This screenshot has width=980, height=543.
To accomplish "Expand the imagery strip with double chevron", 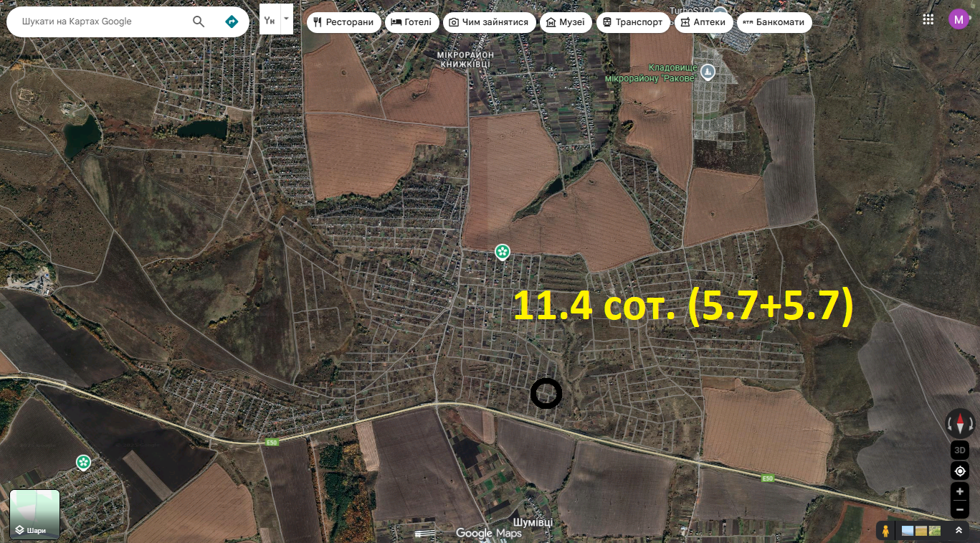I will point(958,531).
